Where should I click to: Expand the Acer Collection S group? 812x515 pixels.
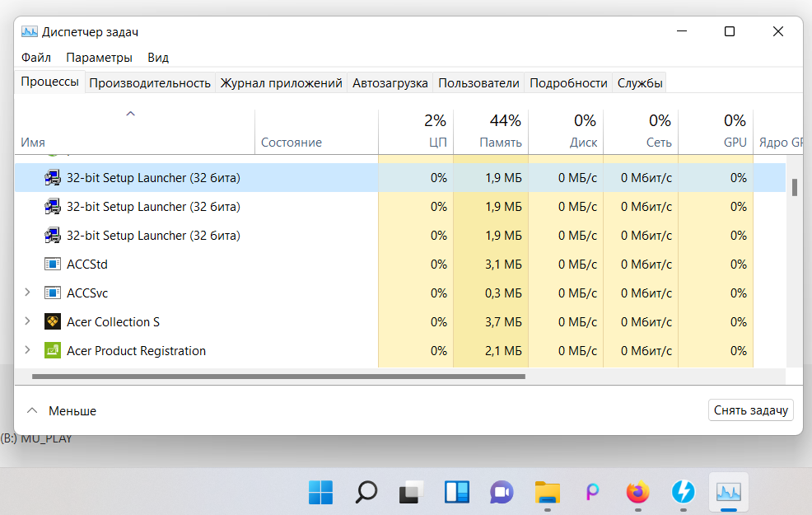point(27,321)
